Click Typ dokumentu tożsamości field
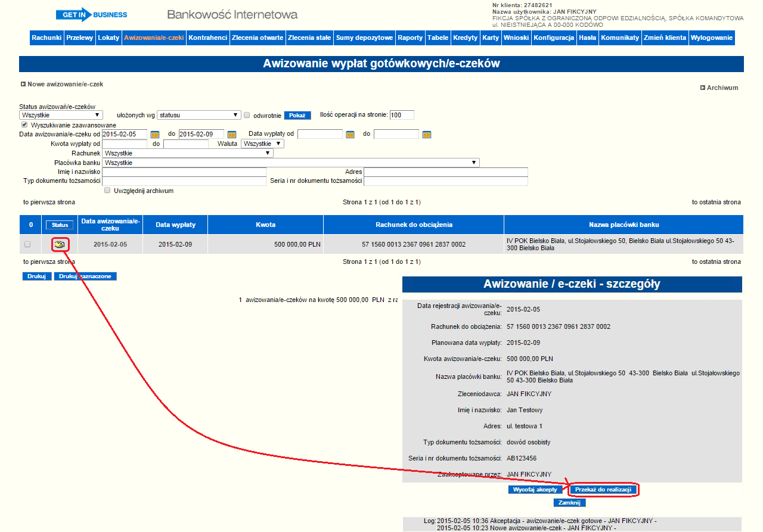The width and height of the screenshot is (763, 532). [184, 181]
